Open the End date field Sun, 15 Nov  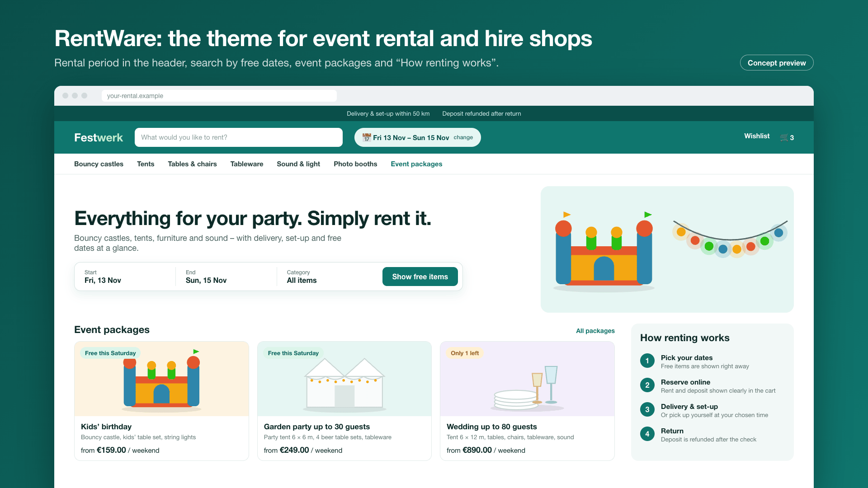coord(226,277)
